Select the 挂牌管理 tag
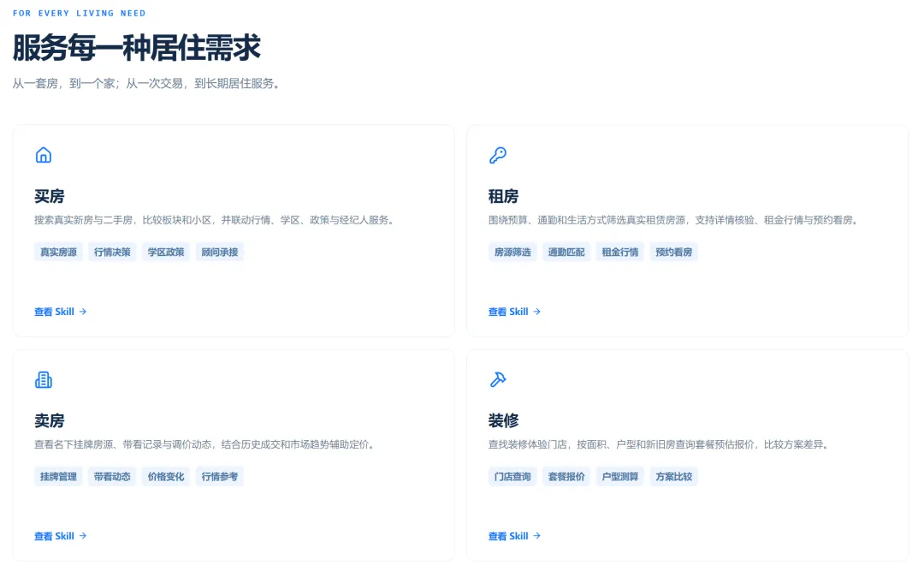The image size is (924, 577). (58, 477)
